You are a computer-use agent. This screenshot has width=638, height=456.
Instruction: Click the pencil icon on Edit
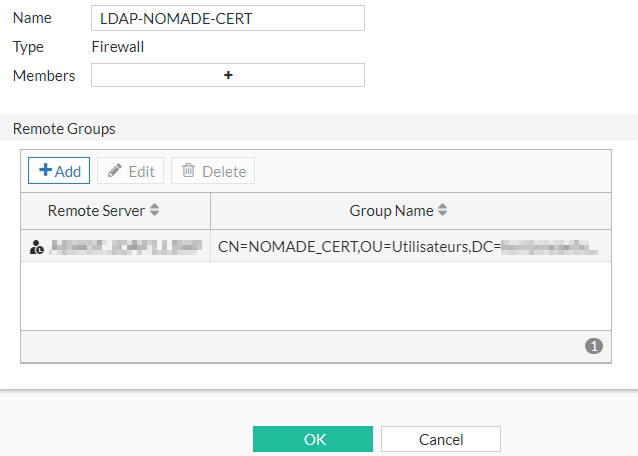point(115,171)
